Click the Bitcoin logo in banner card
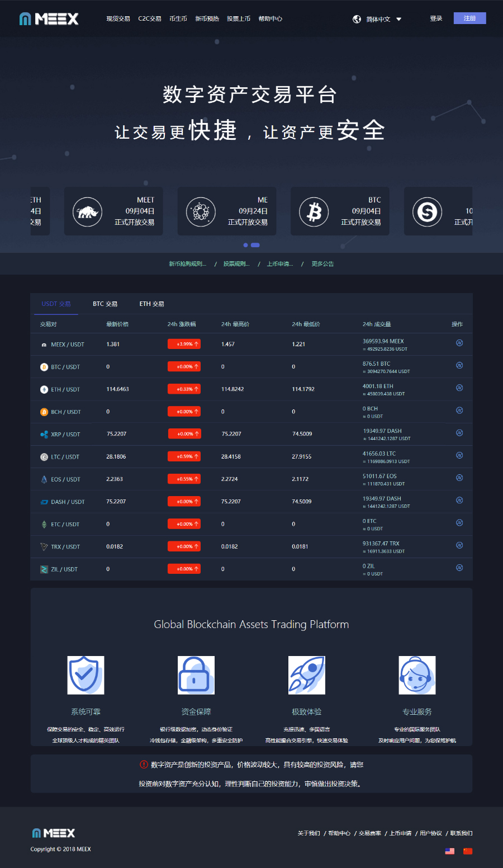The image size is (503, 868). point(314,212)
